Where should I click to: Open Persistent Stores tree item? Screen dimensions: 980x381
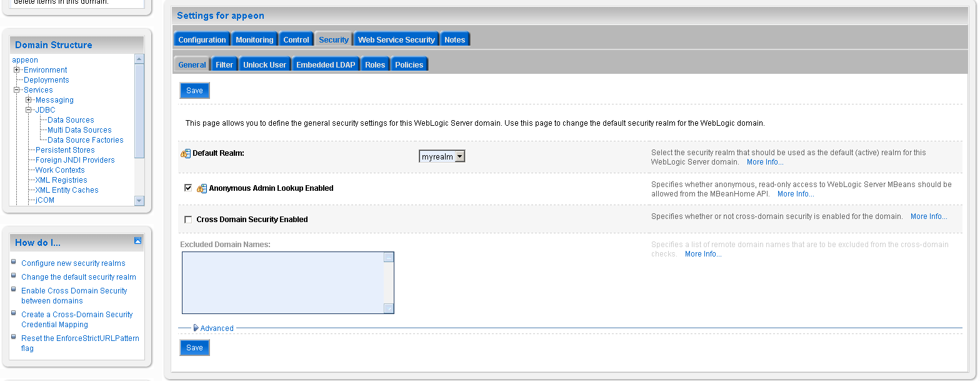[x=65, y=150]
